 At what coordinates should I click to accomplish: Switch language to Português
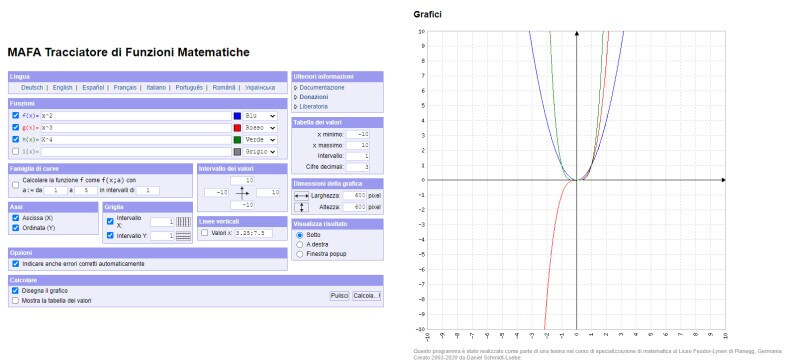(189, 87)
